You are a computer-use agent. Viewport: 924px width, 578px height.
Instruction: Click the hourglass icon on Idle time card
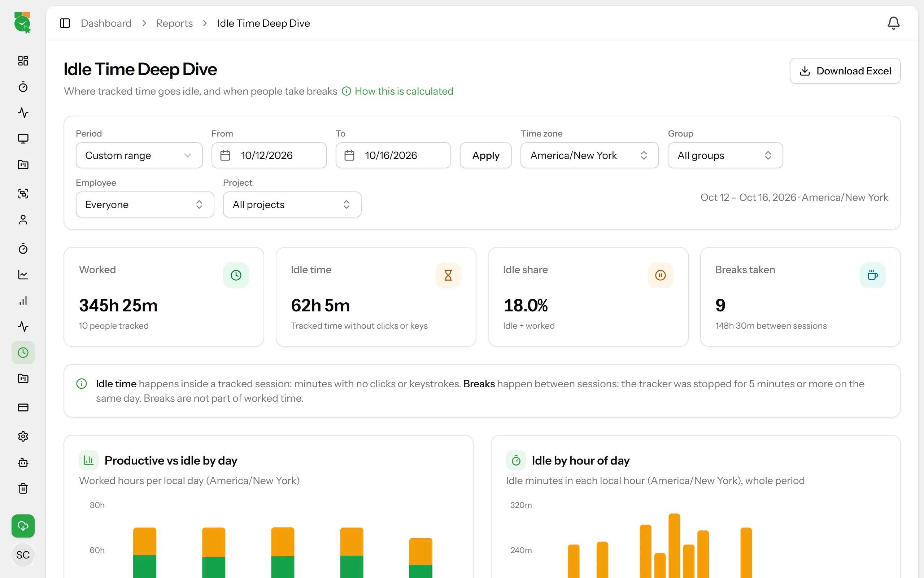(448, 275)
